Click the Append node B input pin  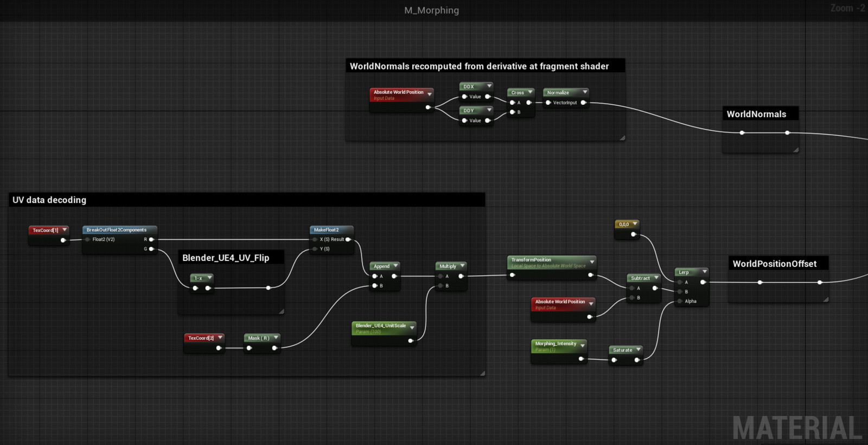(x=374, y=285)
